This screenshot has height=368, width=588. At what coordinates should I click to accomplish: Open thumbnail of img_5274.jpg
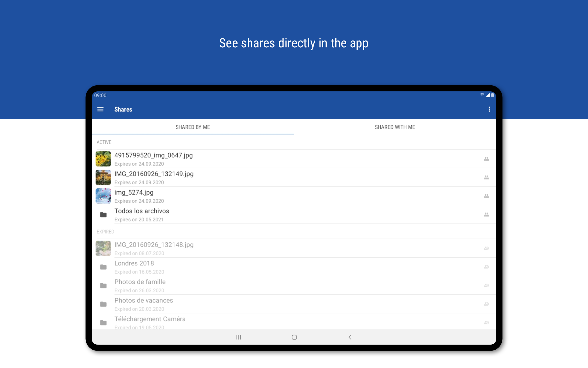[103, 196]
